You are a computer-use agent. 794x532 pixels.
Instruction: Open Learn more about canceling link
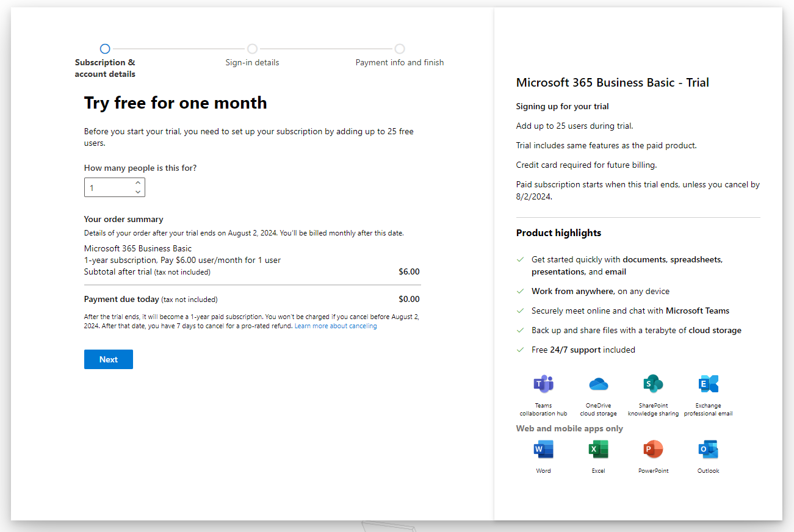coord(336,326)
